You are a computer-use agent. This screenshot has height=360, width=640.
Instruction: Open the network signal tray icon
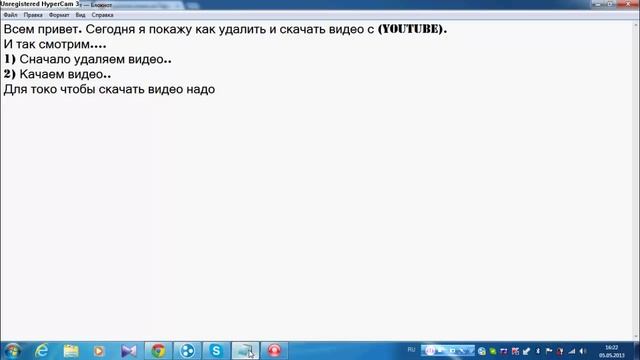point(572,351)
